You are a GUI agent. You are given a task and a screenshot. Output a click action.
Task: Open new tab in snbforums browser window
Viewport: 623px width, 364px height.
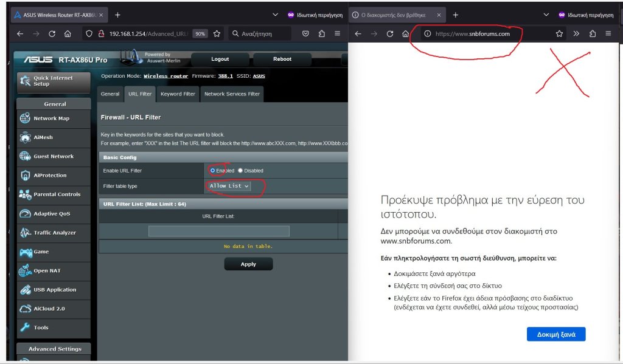[x=456, y=15]
